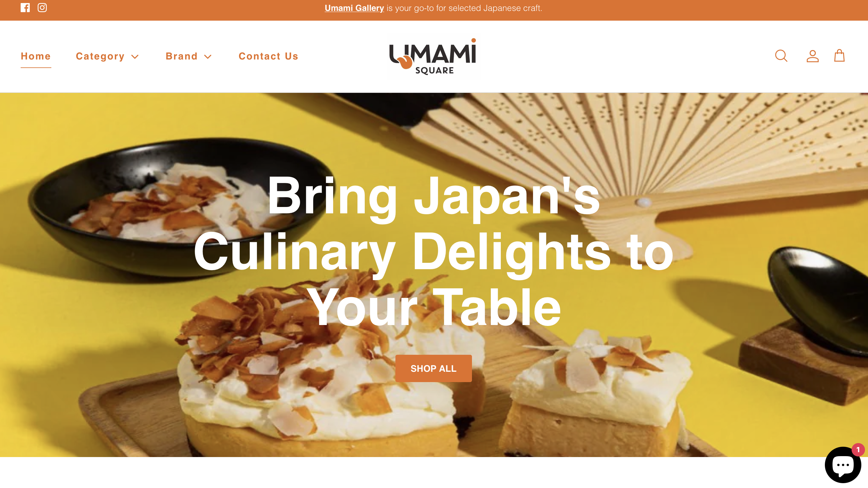Open the Facebook page icon
The height and width of the screenshot is (488, 868).
point(25,8)
